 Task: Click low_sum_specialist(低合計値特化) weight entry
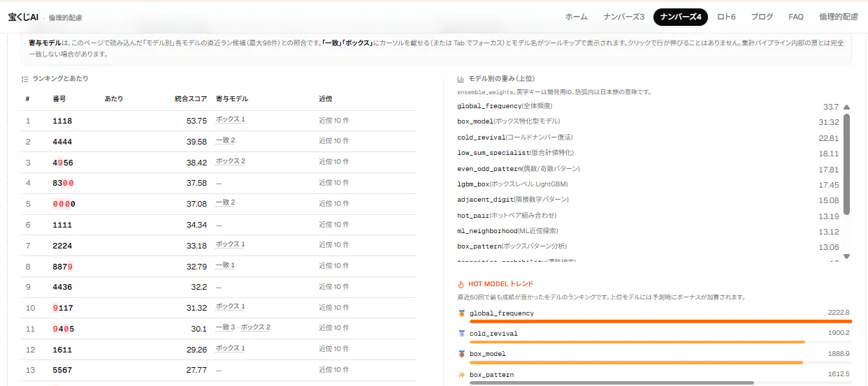tap(516, 153)
